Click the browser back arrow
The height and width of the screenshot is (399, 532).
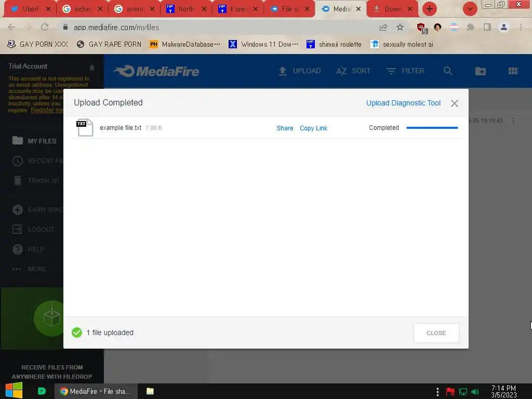(11, 27)
